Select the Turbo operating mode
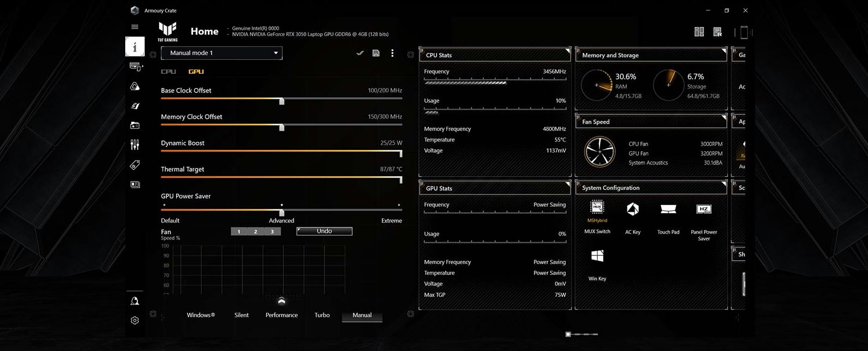868x351 pixels. pos(322,315)
